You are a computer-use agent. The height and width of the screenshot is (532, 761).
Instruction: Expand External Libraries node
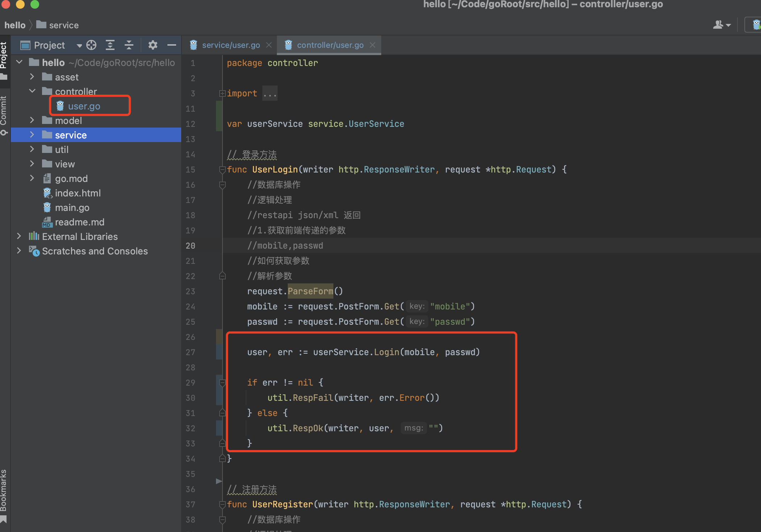tap(19, 236)
